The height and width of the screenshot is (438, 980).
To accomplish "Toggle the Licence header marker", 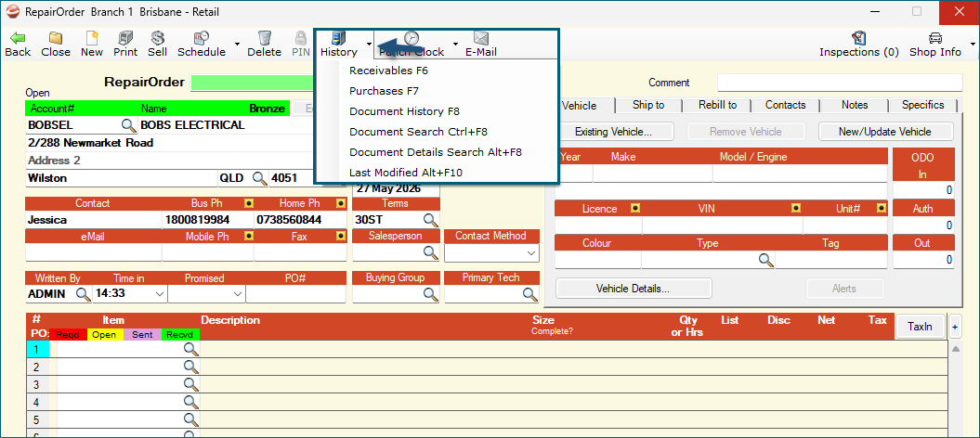I will coord(635,209).
